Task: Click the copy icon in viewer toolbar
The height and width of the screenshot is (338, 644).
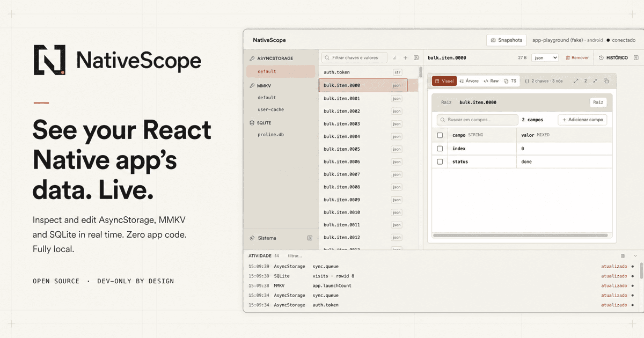Action: pos(606,81)
